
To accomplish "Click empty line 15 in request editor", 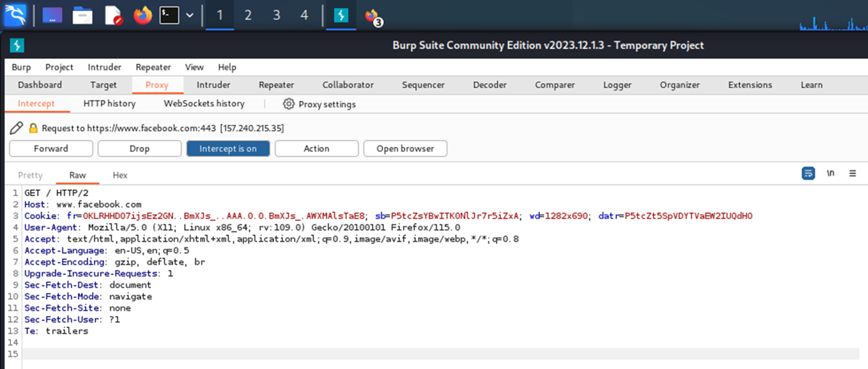I will [x=441, y=354].
